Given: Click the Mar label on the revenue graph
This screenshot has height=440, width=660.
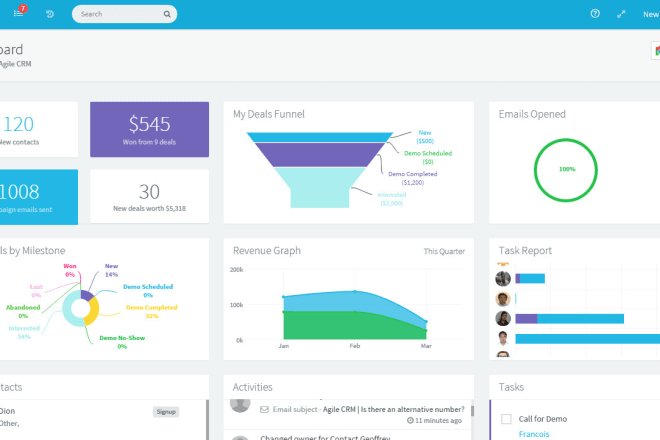Looking at the screenshot, I should pos(426,346).
